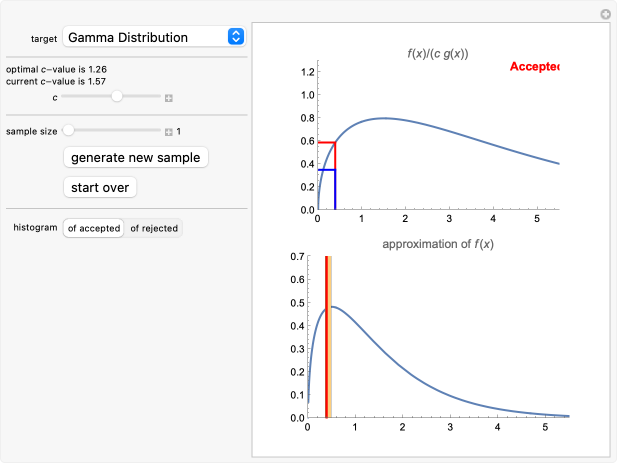Expand sample size slider controls with plus icon
The height and width of the screenshot is (464, 617).
pos(169,131)
